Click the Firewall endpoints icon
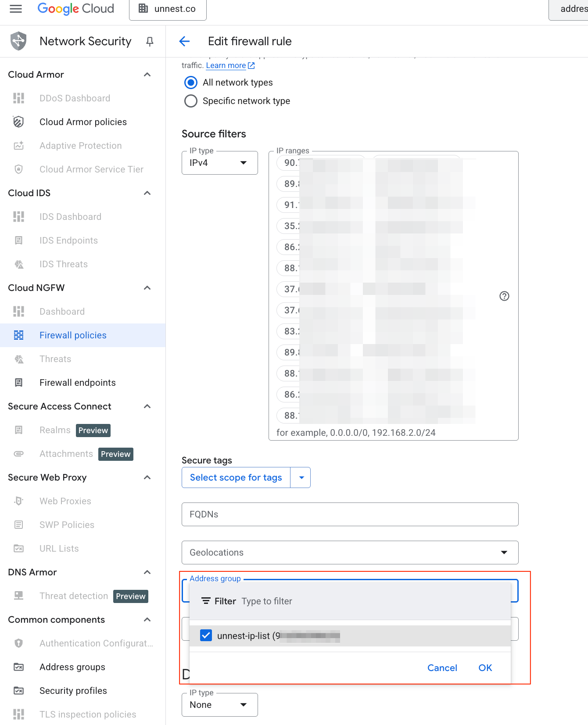588x725 pixels. tap(18, 383)
